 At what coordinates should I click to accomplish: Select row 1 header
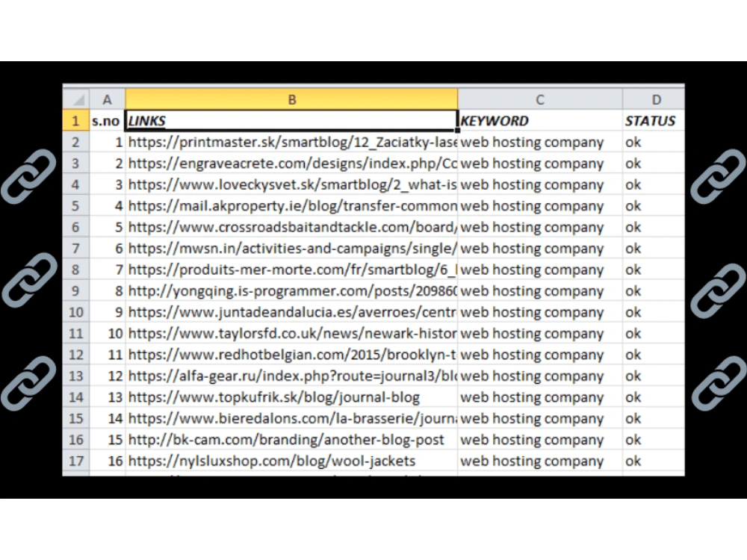[x=76, y=120]
